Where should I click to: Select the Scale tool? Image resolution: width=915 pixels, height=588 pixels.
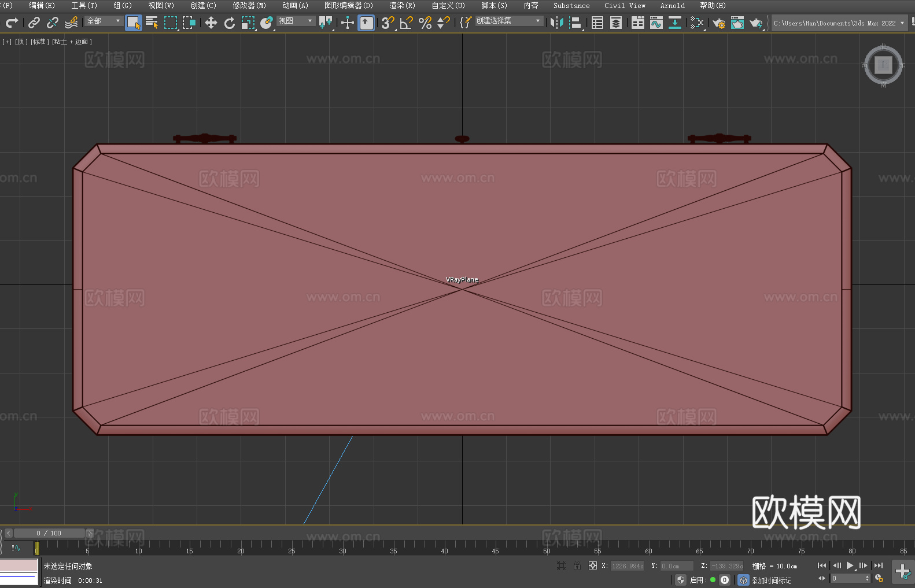[x=248, y=23]
